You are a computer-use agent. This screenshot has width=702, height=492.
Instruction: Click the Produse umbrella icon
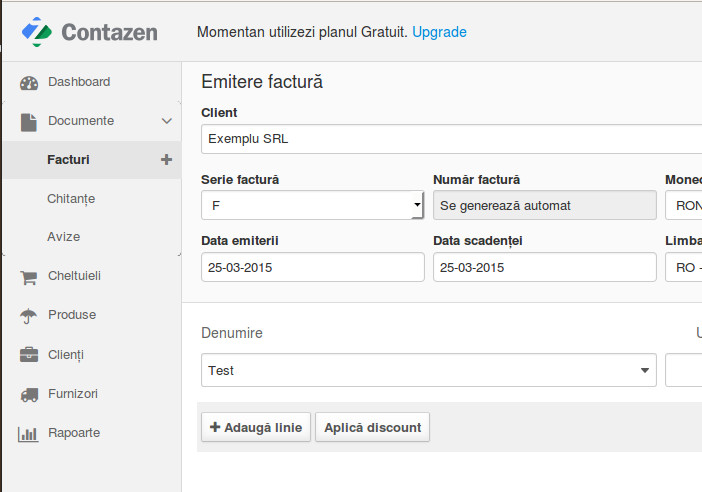(29, 316)
